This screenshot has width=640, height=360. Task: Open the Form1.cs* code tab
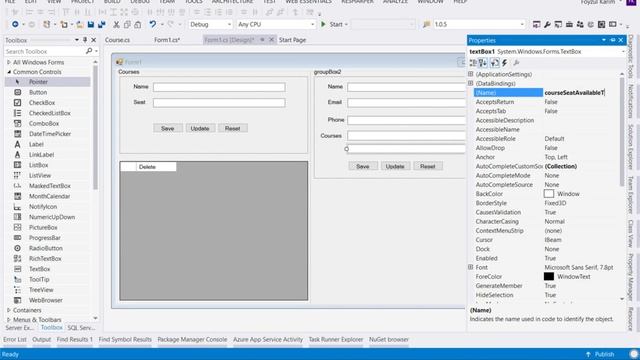pyautogui.click(x=167, y=40)
